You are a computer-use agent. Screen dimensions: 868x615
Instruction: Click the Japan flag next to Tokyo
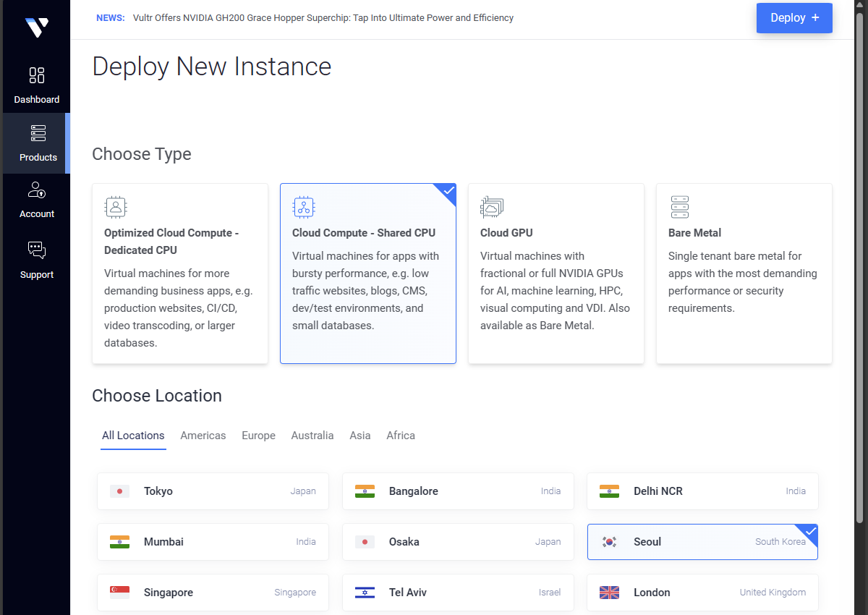tap(119, 491)
